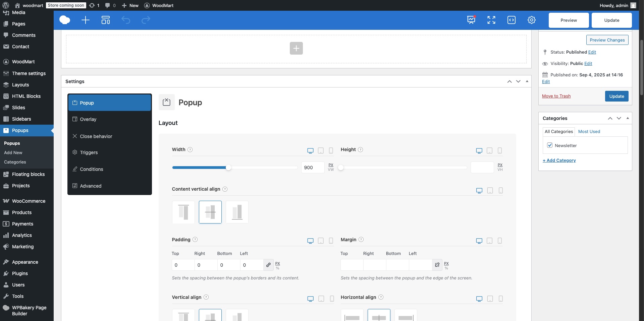
Task: Open the Triggers settings tab
Action: point(89,152)
